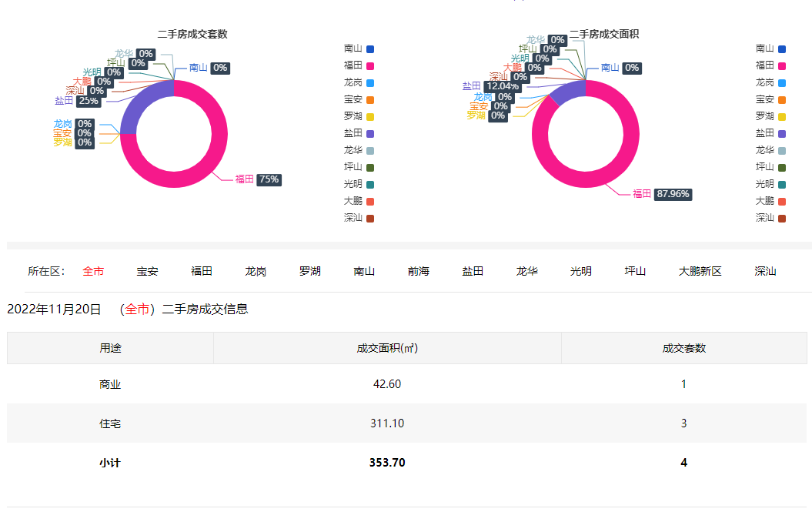Switch to the 龙华 district filter
The image size is (812, 512).
pyautogui.click(x=527, y=271)
